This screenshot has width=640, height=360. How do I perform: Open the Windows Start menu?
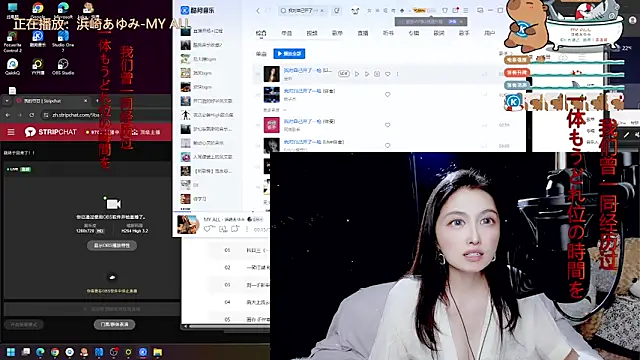point(11,352)
